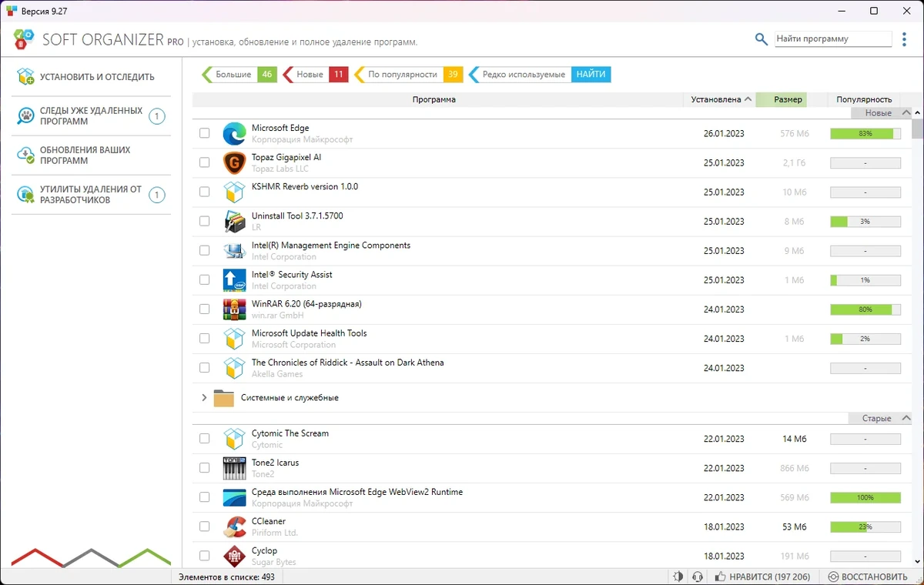Click the KSHMR Reverb box icon
The image size is (924, 585).
234,192
